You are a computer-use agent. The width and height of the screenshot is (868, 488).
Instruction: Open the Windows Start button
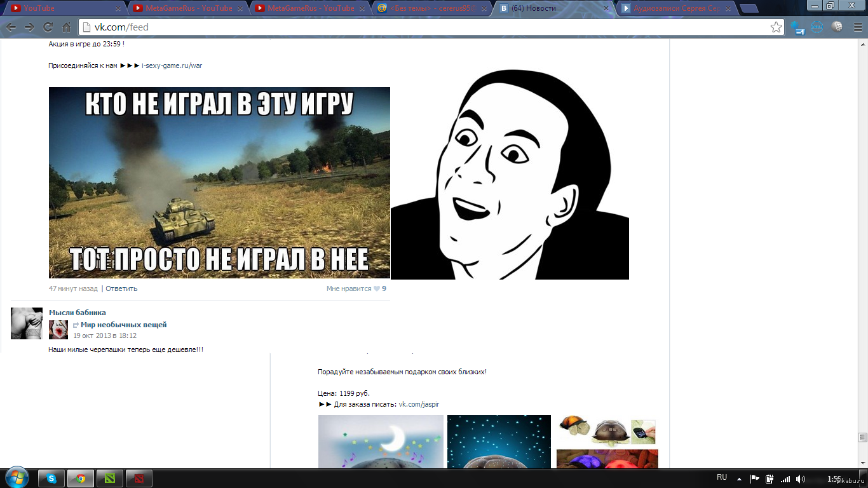tap(17, 478)
